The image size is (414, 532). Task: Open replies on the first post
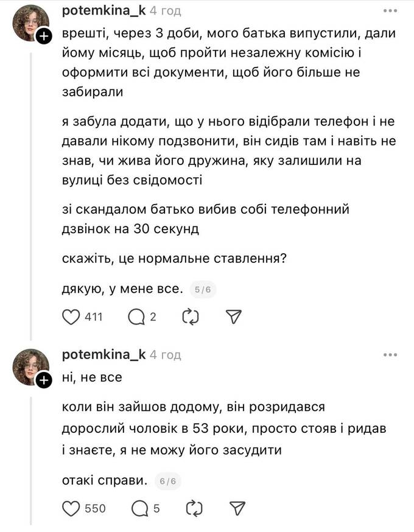pyautogui.click(x=136, y=317)
